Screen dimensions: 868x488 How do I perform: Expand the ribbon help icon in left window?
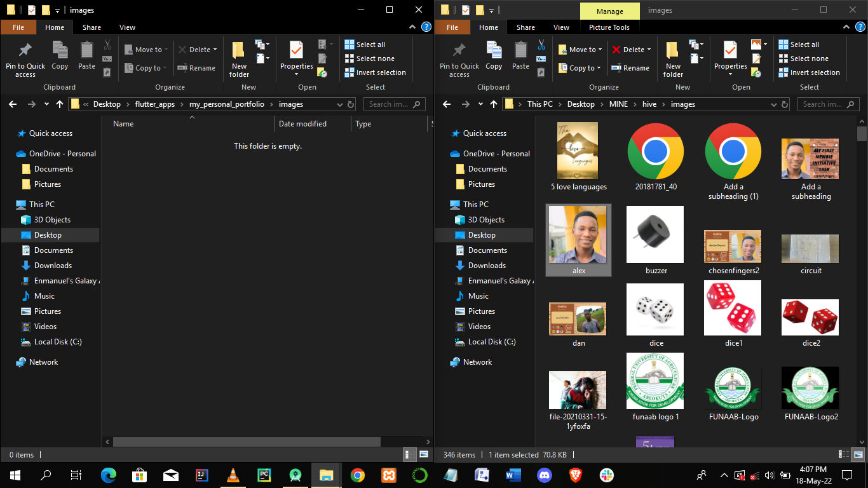click(x=426, y=27)
